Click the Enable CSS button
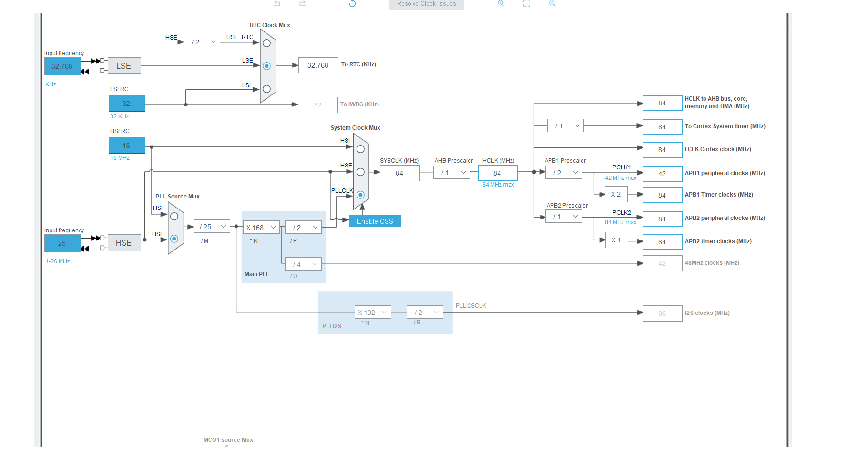 point(375,221)
